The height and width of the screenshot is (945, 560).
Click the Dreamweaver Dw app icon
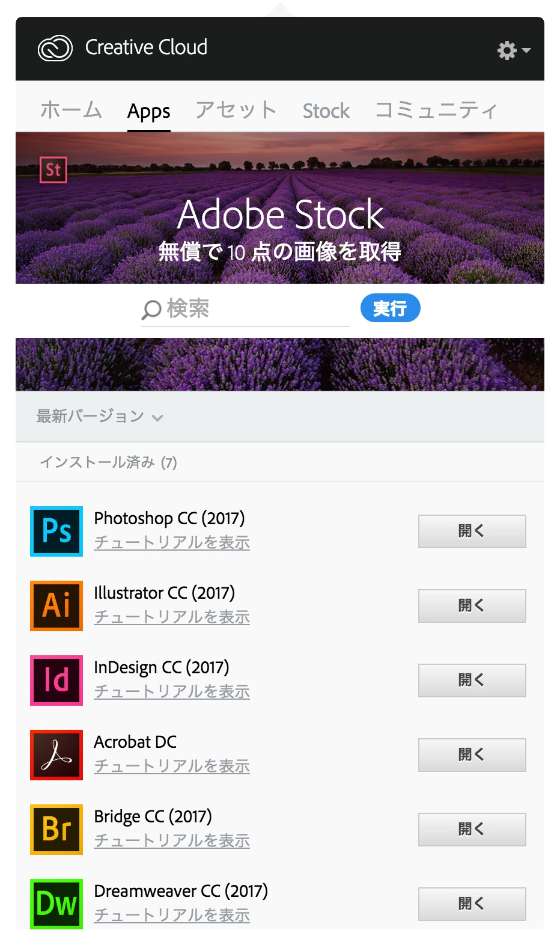pyautogui.click(x=56, y=904)
